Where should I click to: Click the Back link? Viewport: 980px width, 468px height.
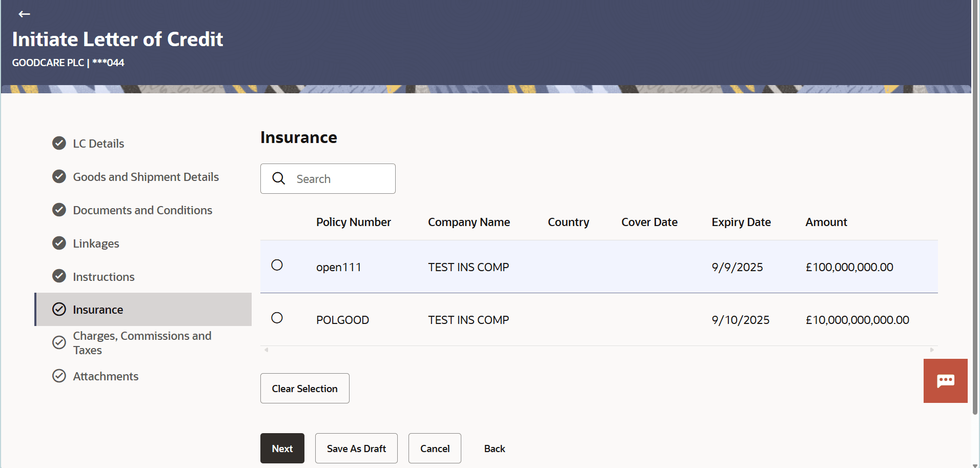495,449
